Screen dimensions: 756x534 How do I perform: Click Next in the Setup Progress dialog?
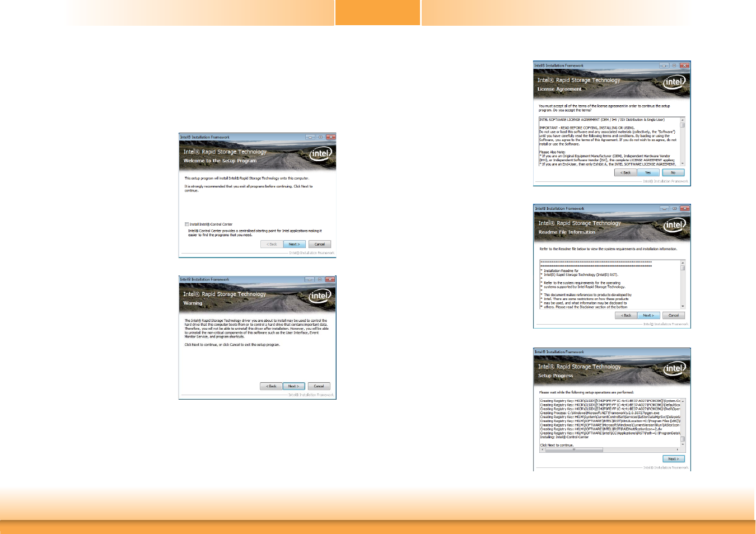674,458
